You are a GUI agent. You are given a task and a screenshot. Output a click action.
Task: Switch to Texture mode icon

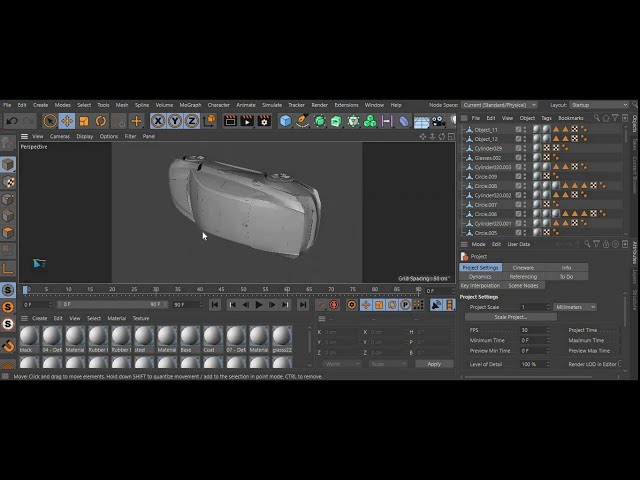pos(8,182)
